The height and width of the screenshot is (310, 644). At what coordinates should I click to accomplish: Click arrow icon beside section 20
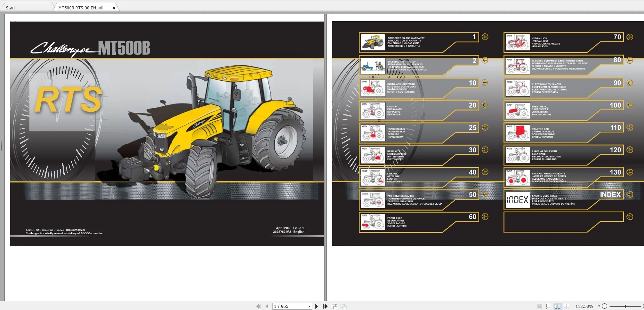tap(485, 105)
